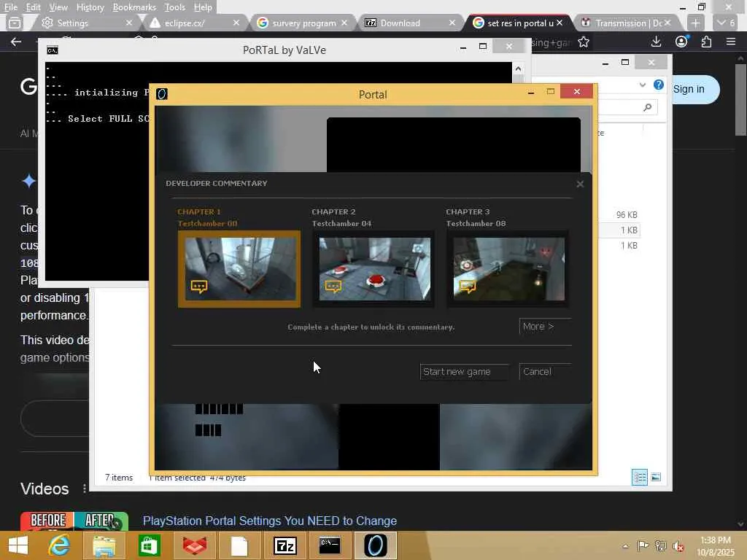Image resolution: width=747 pixels, height=560 pixels.
Task: Click the muted volume tray icon
Action: click(678, 545)
